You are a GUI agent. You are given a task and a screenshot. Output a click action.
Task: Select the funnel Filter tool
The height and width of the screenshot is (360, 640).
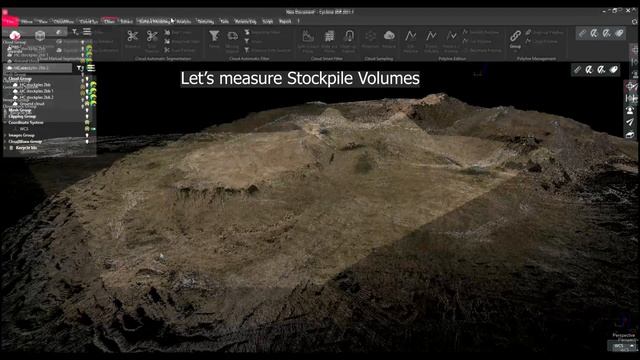pyautogui.click(x=214, y=36)
